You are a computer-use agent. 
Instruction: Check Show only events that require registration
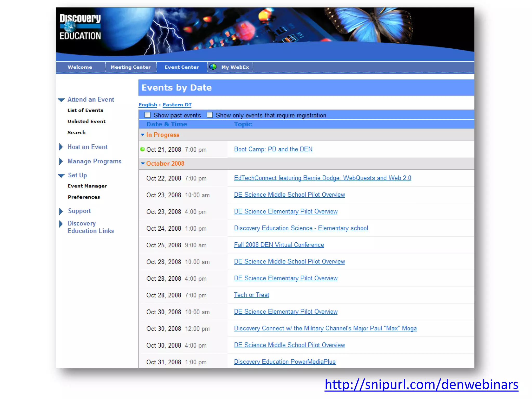pos(210,115)
